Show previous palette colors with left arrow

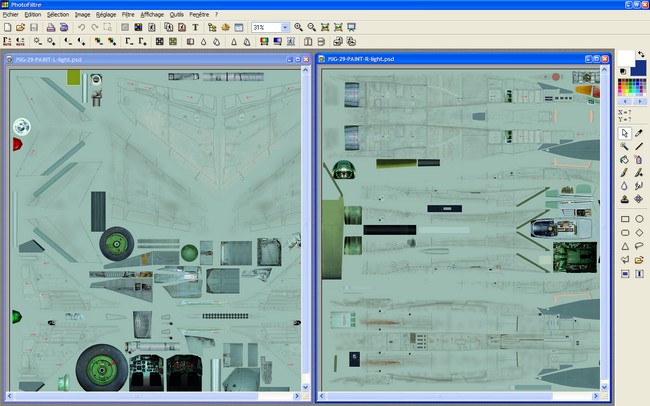tap(625, 101)
